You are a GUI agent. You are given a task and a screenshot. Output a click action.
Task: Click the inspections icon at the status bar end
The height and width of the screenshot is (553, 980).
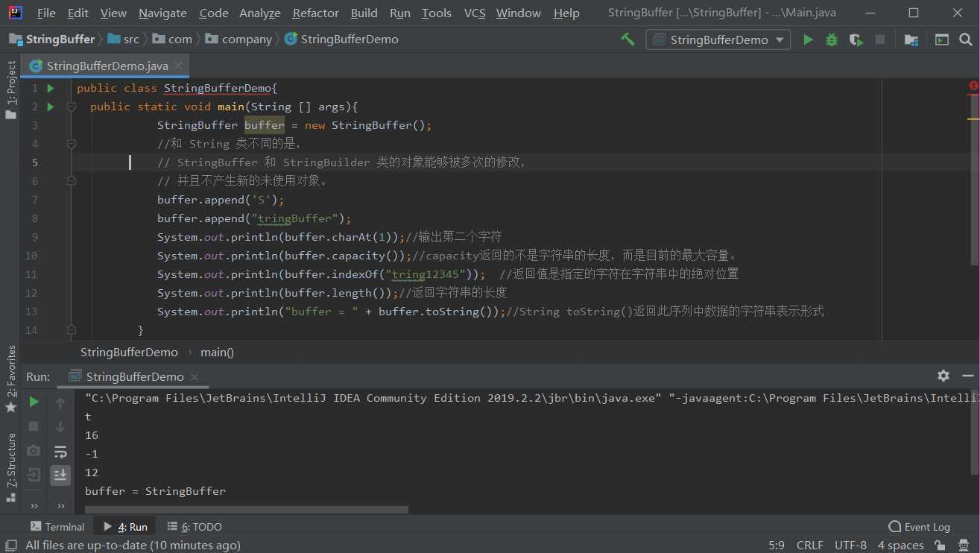coord(963,546)
